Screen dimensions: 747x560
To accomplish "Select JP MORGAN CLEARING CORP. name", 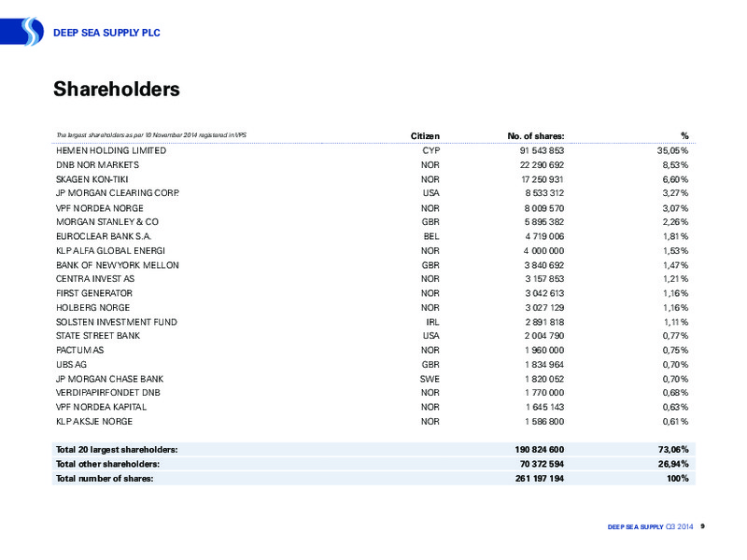I will click(118, 193).
